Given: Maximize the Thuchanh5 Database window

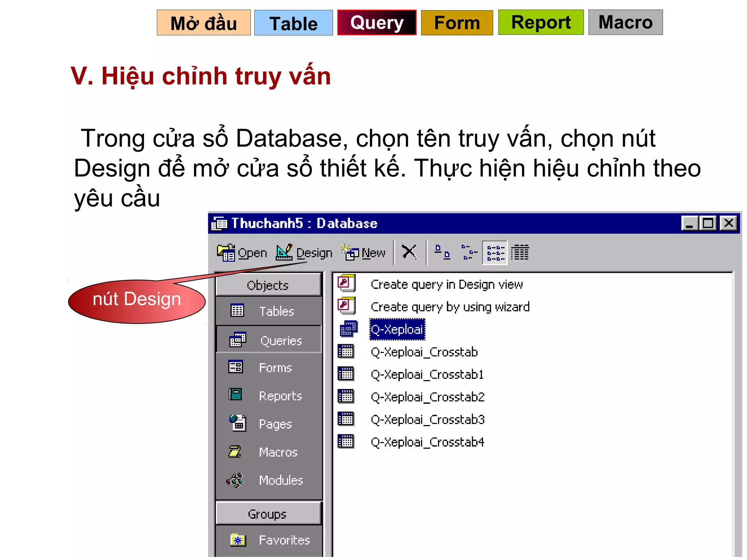Looking at the screenshot, I should point(708,223).
